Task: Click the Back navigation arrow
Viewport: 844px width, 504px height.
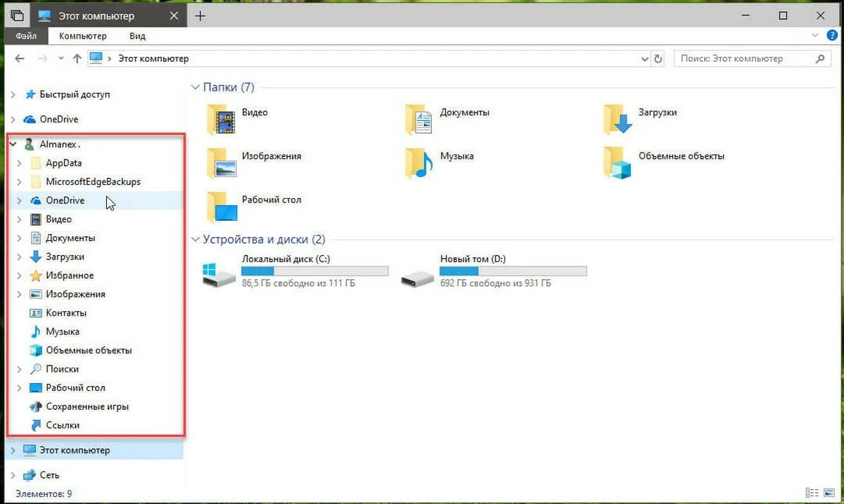Action: [x=19, y=59]
